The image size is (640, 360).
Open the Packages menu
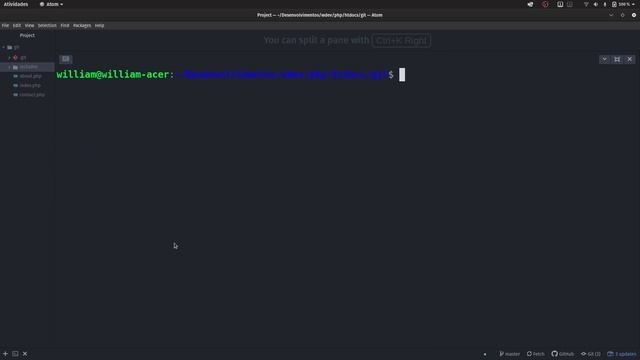tap(82, 25)
